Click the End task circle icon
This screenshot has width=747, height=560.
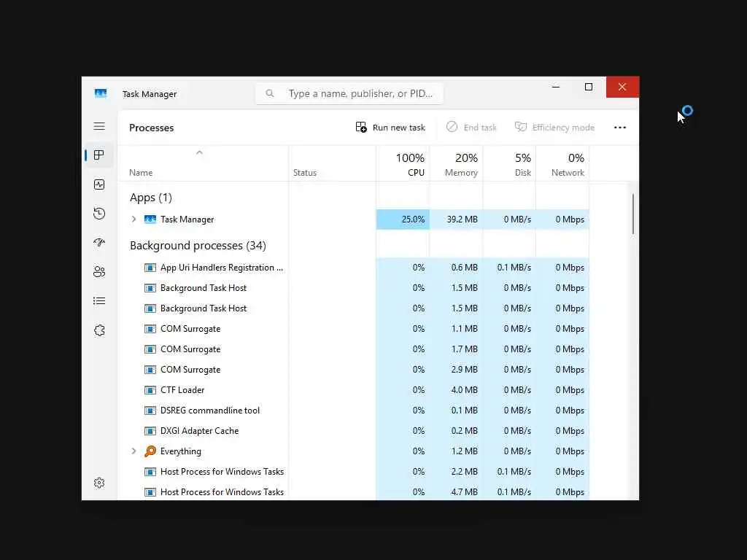coord(452,127)
